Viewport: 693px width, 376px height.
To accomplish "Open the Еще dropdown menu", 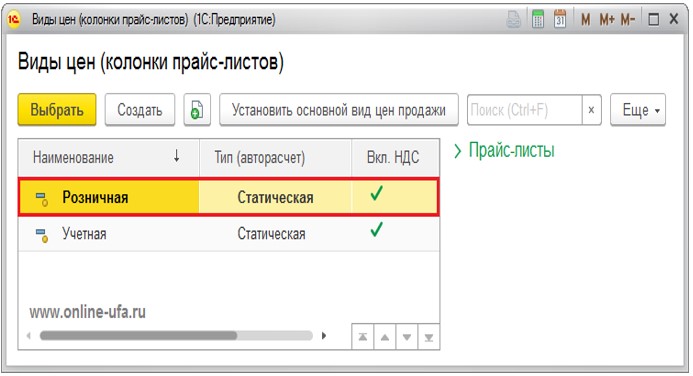I will click(x=638, y=110).
